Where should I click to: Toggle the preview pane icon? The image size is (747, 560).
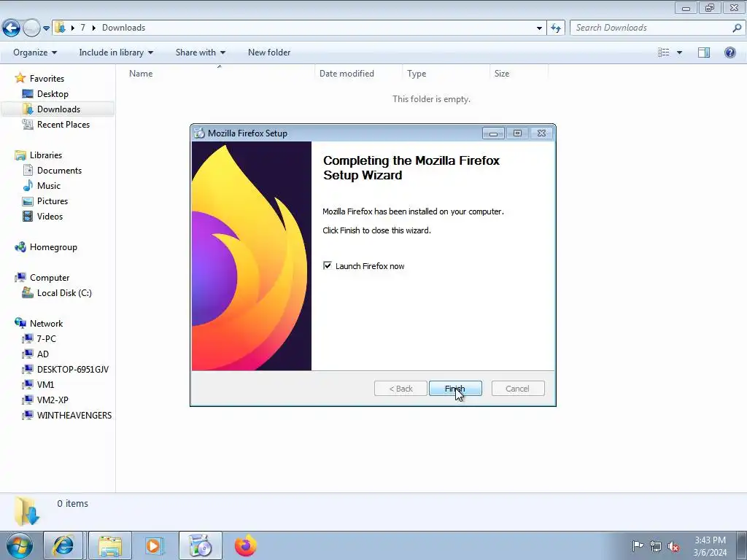704,52
